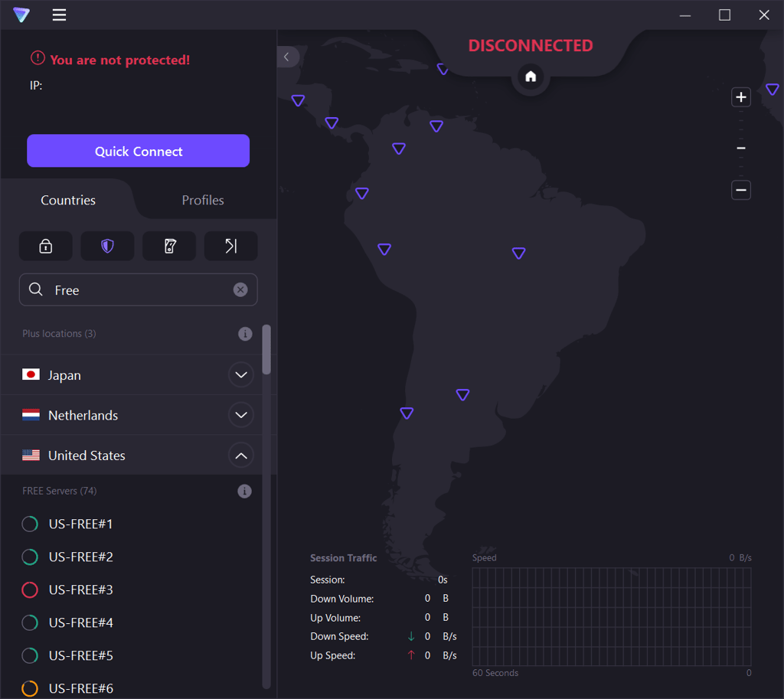Toggle Secure Core lock icon
This screenshot has width=784, height=699.
point(45,246)
